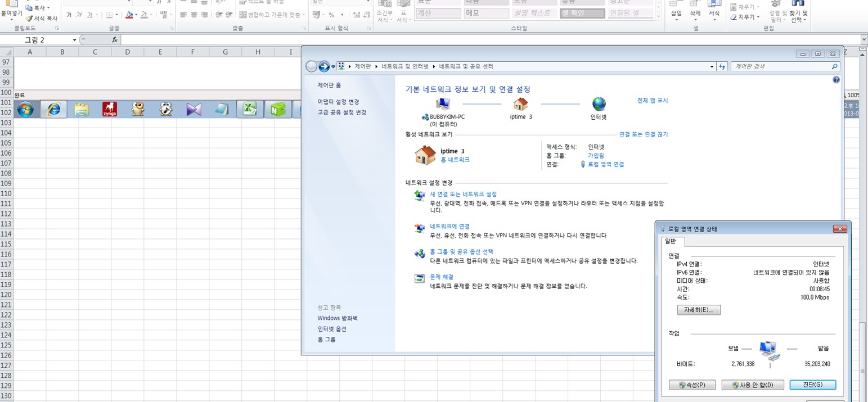Click the iptime 3 house icon in network map
The image size is (868, 402).
(x=521, y=104)
